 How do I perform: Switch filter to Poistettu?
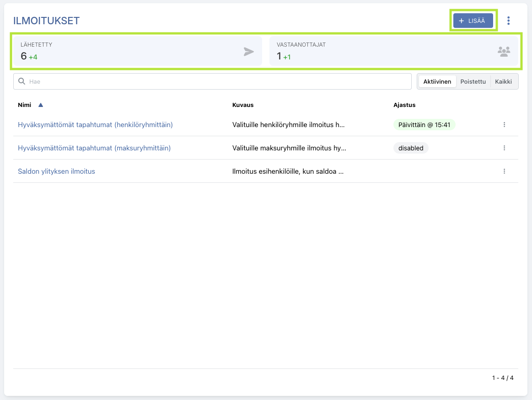click(473, 82)
